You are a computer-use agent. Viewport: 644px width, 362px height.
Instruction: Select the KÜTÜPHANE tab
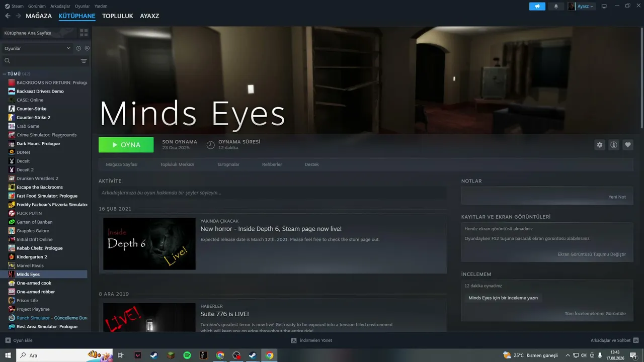77,16
